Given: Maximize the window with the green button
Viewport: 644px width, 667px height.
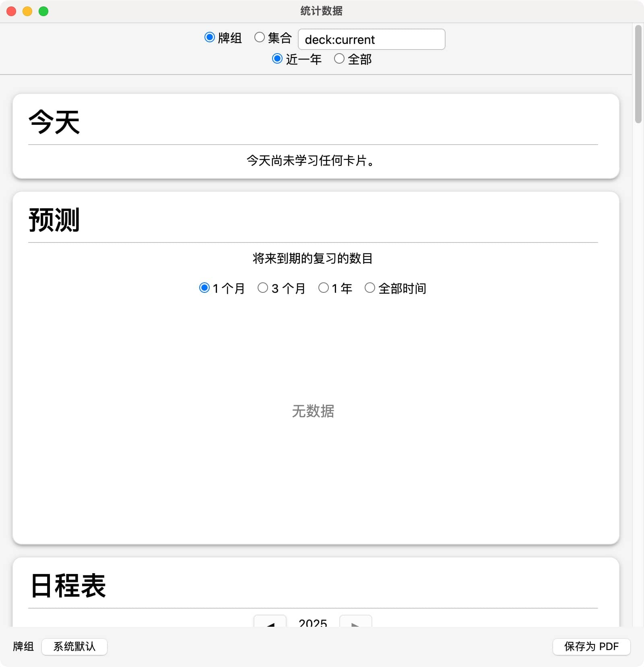Looking at the screenshot, I should pyautogui.click(x=43, y=11).
